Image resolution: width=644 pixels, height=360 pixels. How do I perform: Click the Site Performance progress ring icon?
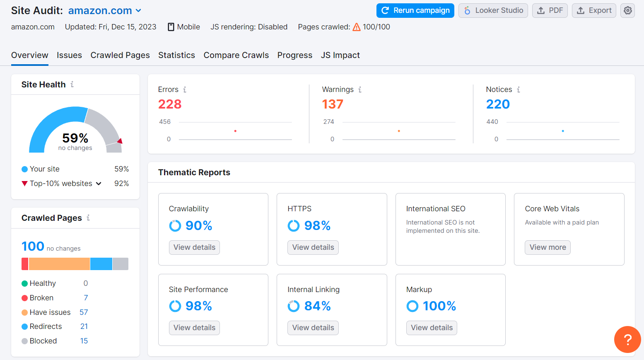(175, 306)
